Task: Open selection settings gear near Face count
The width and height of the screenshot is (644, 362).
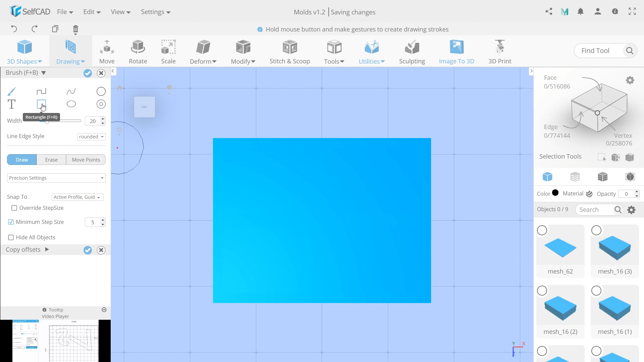Action: (630, 80)
